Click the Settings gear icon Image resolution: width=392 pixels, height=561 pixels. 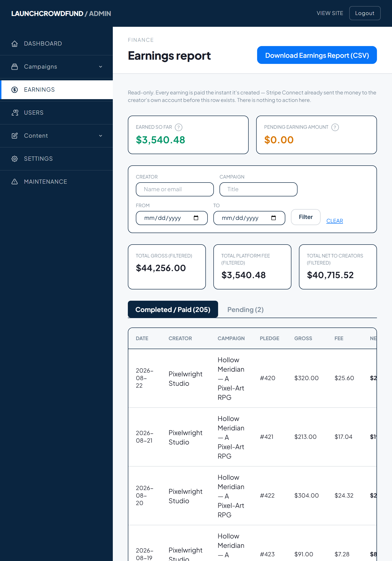pos(15,159)
